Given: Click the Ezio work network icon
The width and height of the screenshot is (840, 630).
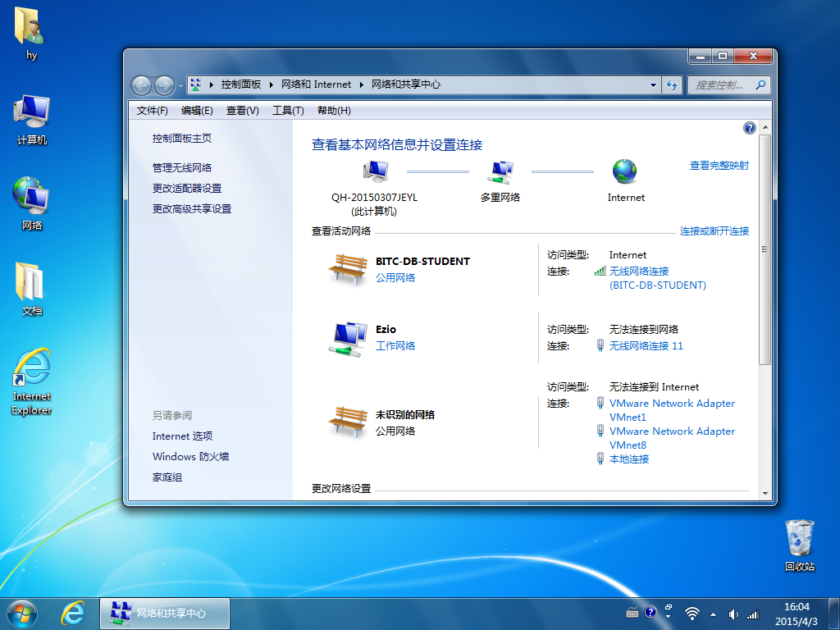Looking at the screenshot, I should coord(348,339).
